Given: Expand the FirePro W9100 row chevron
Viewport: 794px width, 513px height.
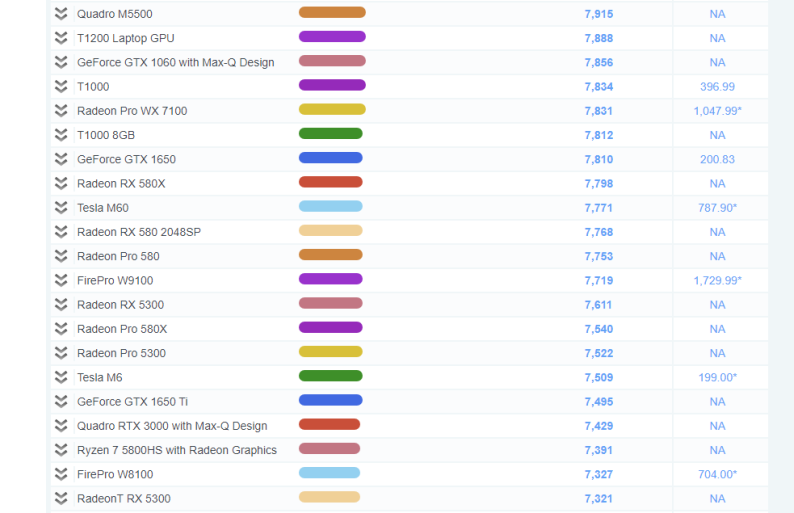Looking at the screenshot, I should pyautogui.click(x=61, y=281).
